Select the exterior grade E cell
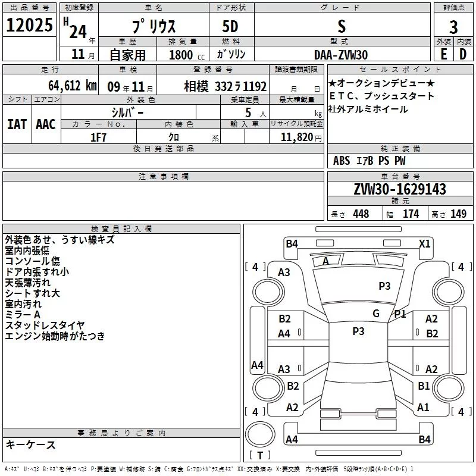The width and height of the screenshot is (476, 476). pyautogui.click(x=443, y=53)
